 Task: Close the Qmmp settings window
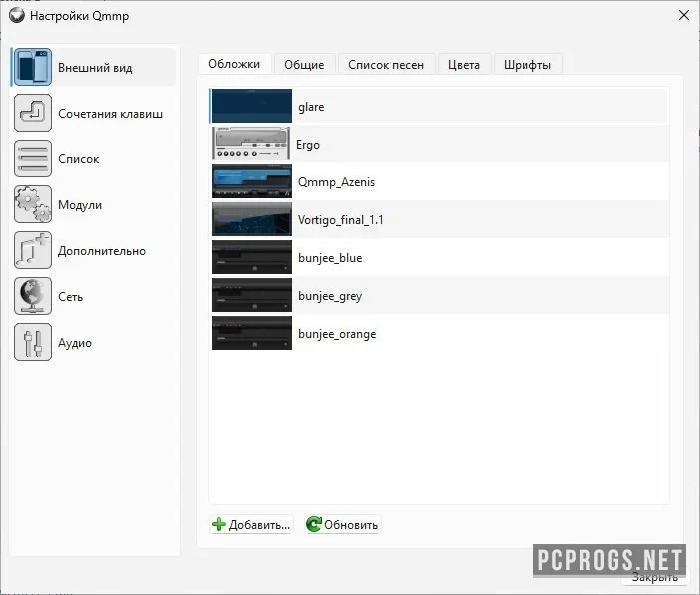tap(683, 15)
